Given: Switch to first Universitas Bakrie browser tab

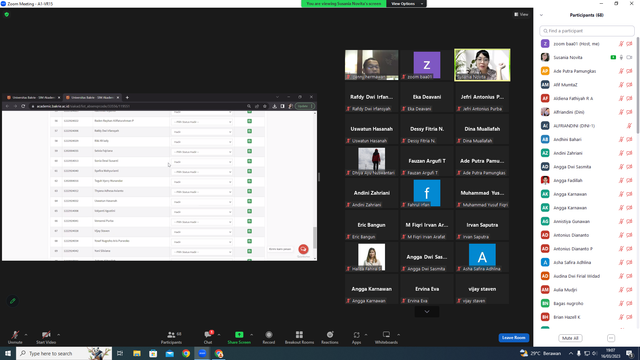Looking at the screenshot, I should coord(33,98).
